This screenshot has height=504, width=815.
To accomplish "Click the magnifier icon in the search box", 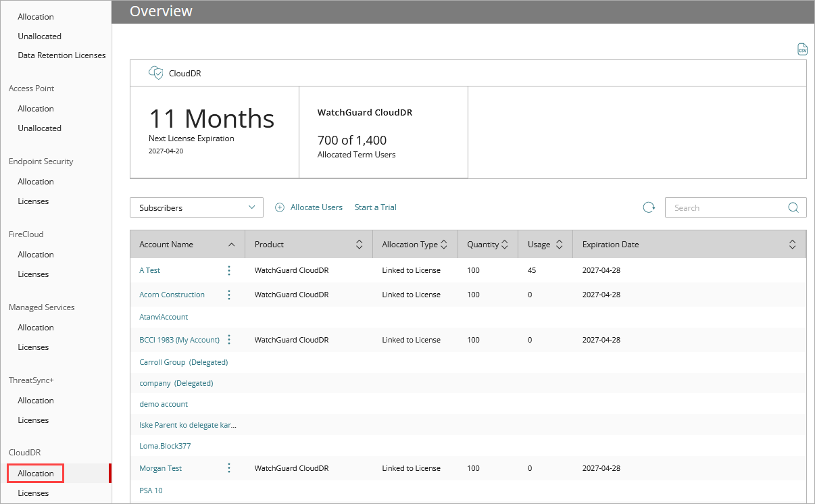I will coord(793,207).
